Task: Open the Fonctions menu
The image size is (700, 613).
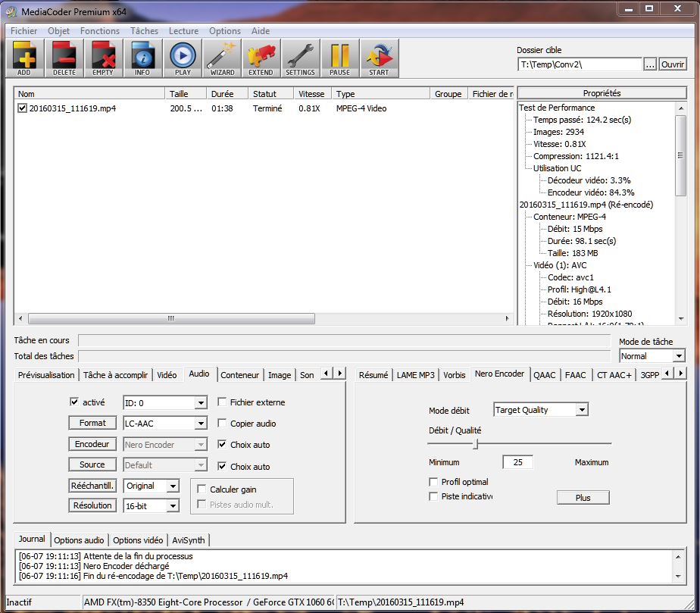Action: pyautogui.click(x=100, y=31)
